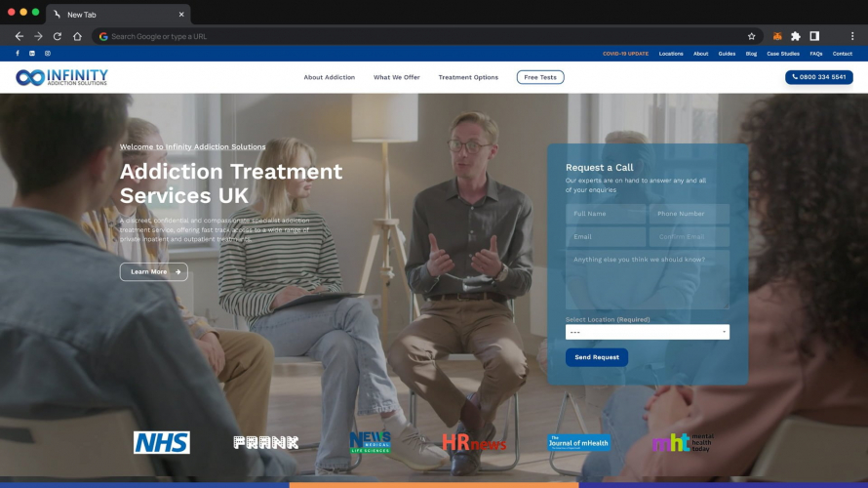Open the COVID-19 UPDATE link
This screenshot has width=868, height=488.
tap(625, 54)
